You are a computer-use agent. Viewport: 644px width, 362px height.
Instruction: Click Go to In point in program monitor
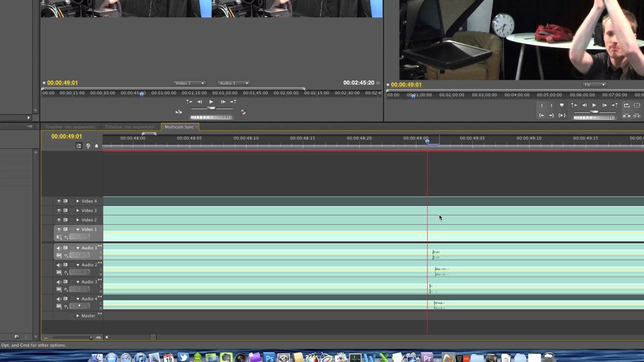point(541,115)
